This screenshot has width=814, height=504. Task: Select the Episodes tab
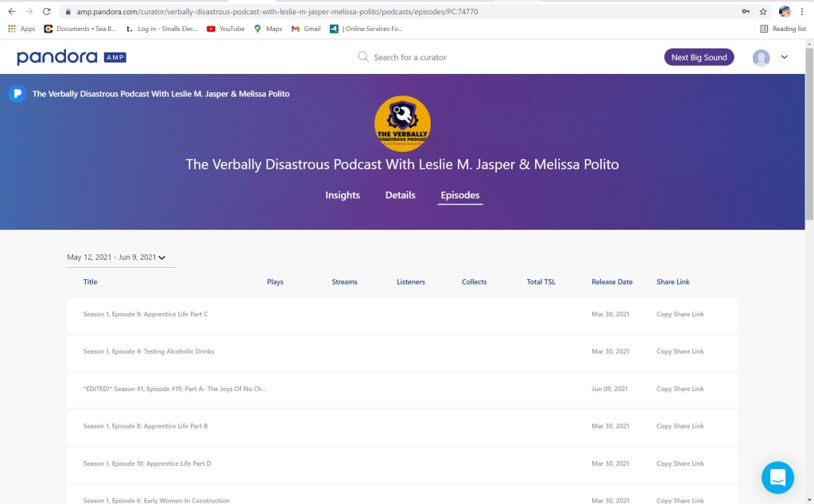point(460,196)
